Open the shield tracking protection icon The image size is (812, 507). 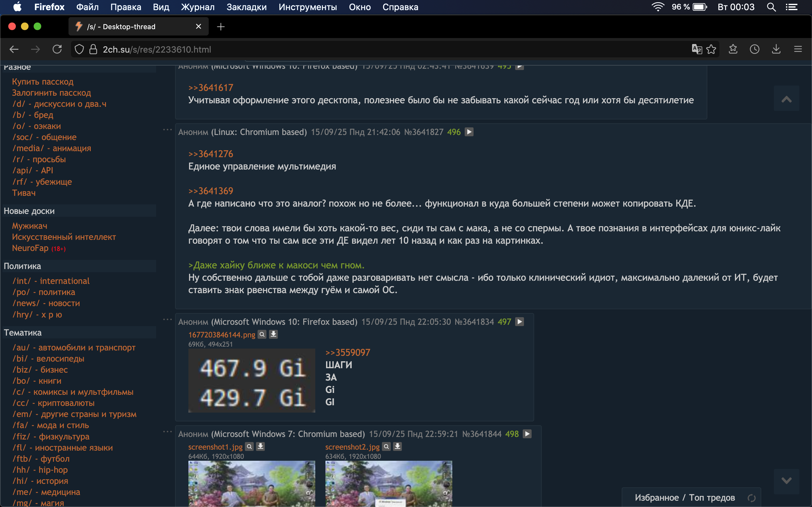coord(79,49)
